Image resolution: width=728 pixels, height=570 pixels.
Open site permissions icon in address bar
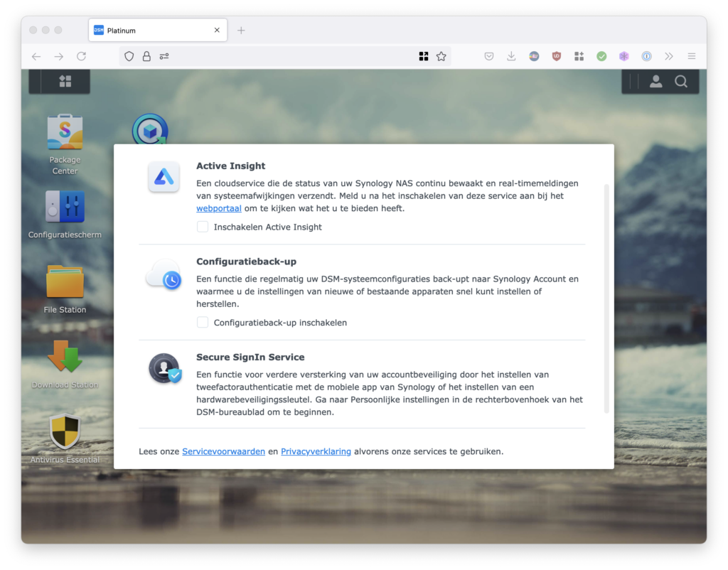[x=164, y=57]
